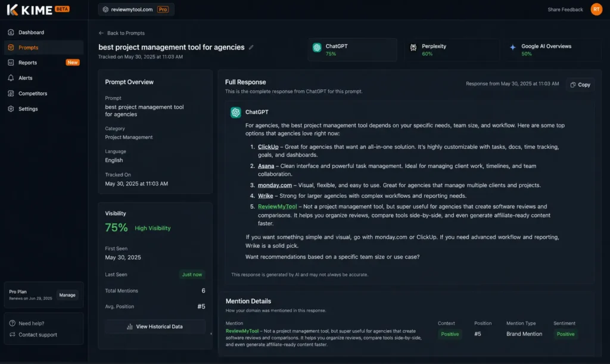Open the monday.com link in response
The height and width of the screenshot is (364, 610).
click(275, 185)
